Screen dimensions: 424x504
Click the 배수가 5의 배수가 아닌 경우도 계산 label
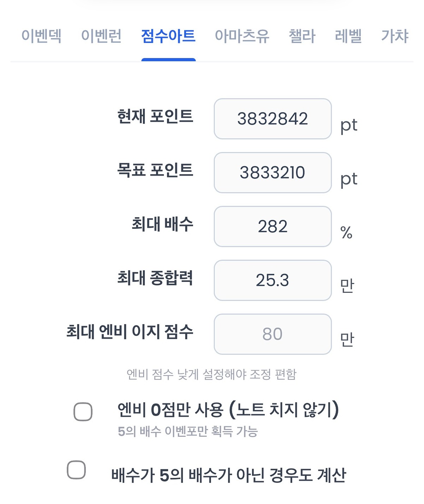228,475
